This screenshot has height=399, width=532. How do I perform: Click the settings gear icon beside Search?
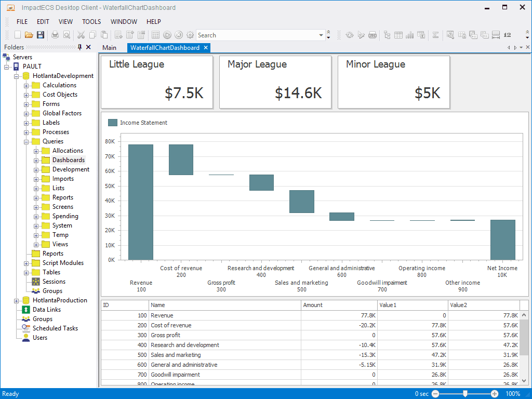pyautogui.click(x=190, y=35)
